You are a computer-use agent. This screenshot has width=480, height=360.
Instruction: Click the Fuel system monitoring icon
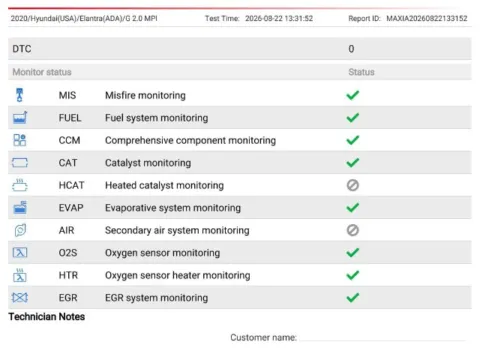tap(20, 118)
